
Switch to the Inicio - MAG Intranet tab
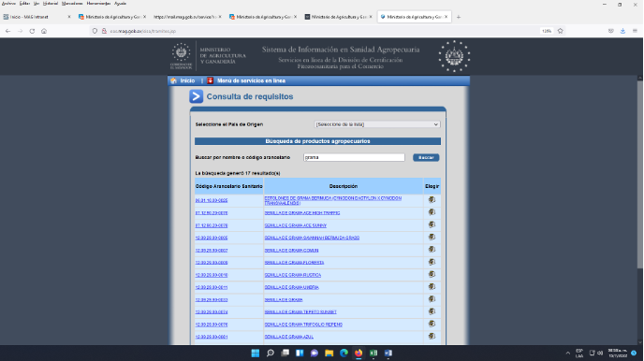tap(37, 17)
